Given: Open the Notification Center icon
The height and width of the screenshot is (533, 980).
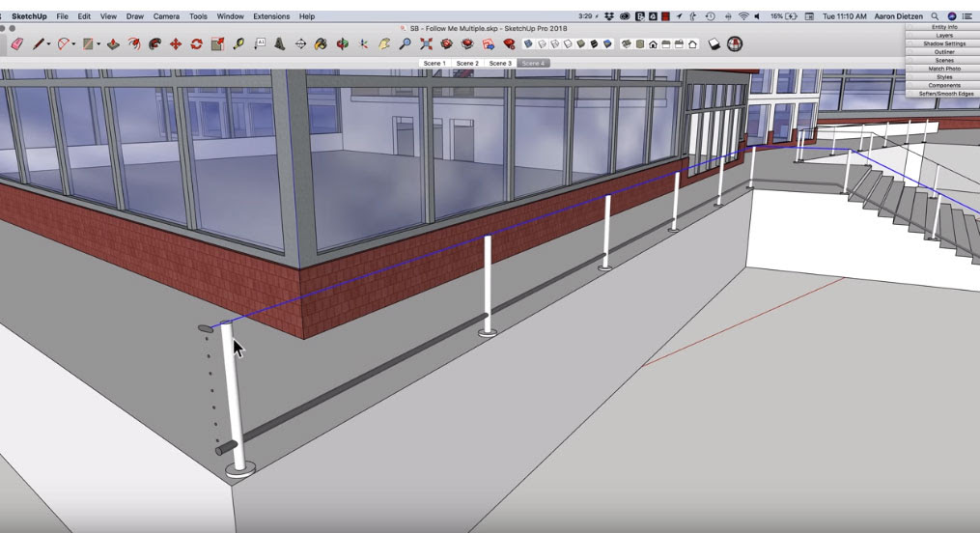Looking at the screenshot, I should (967, 16).
